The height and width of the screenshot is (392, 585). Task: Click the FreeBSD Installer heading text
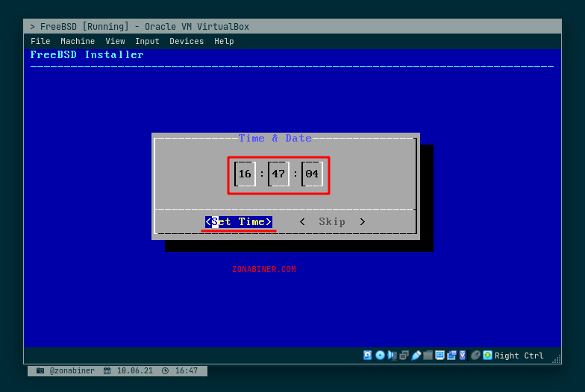coord(87,55)
